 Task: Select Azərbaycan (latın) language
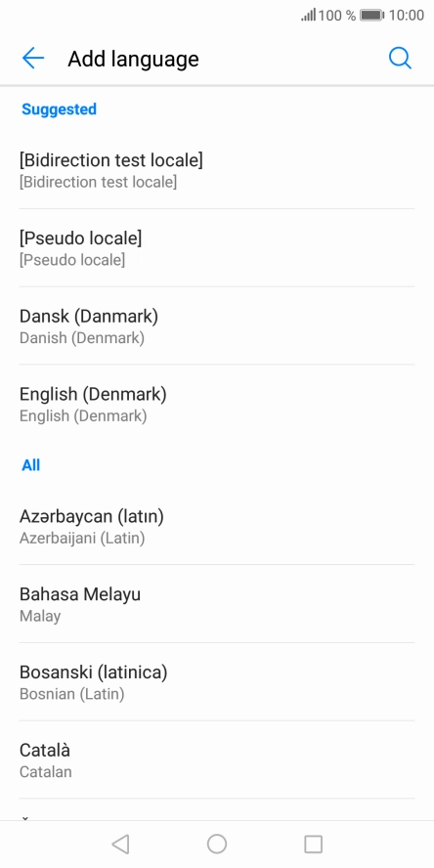coord(217,526)
